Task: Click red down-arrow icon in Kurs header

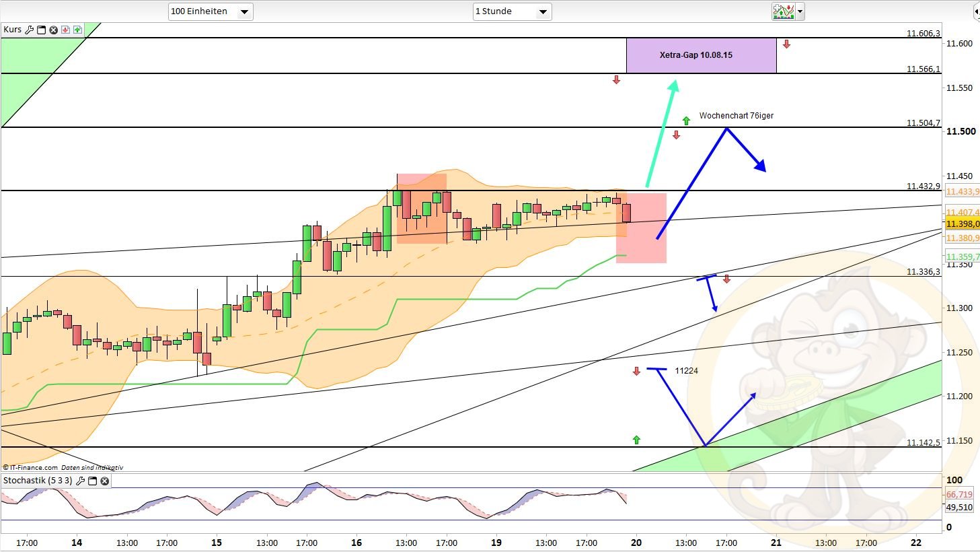Action: pos(65,30)
